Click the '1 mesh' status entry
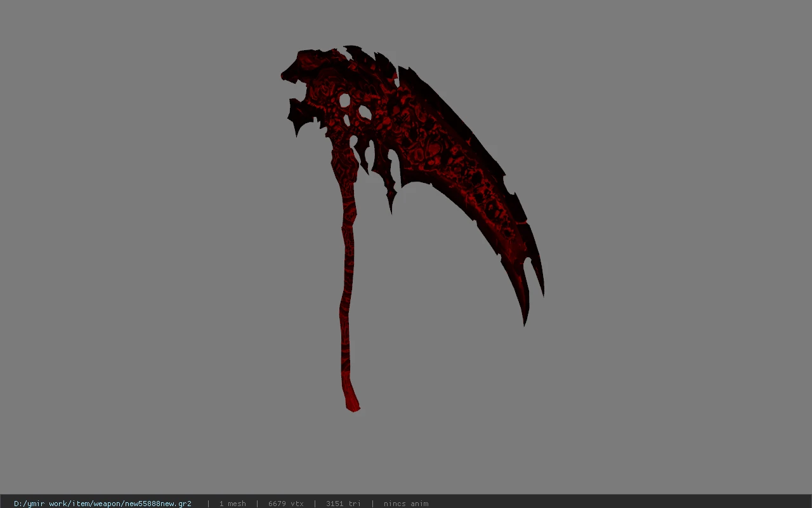The width and height of the screenshot is (812, 508). 233,504
